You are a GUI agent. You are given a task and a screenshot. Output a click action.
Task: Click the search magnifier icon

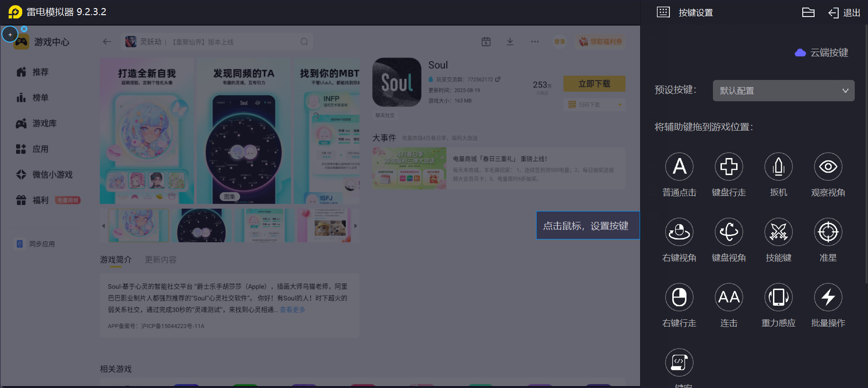304,42
